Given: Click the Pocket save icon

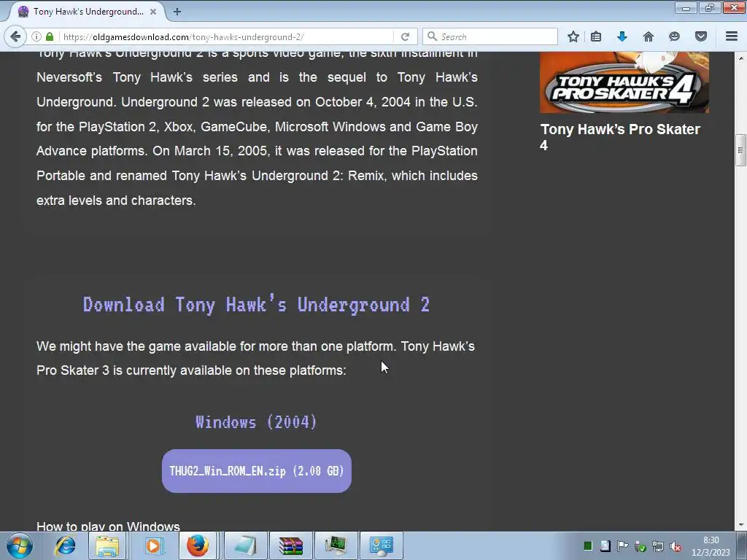Looking at the screenshot, I should click(x=701, y=36).
